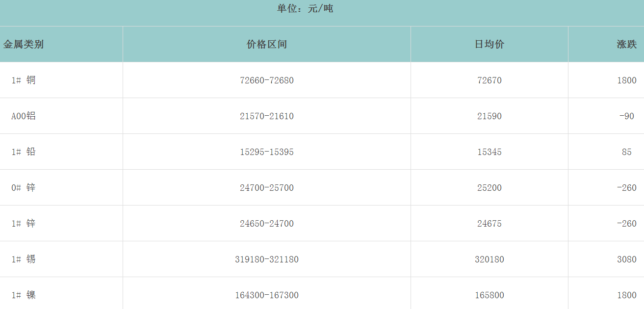This screenshot has height=309, width=644.
Task: Select aluminum daily average price 21590
Action: [489, 116]
